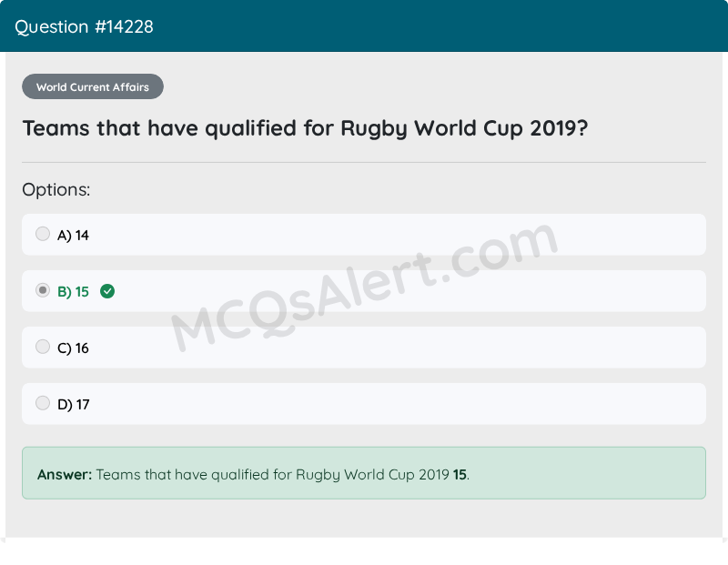
Task: Click the option row labeled D) 17
Action: [x=364, y=403]
